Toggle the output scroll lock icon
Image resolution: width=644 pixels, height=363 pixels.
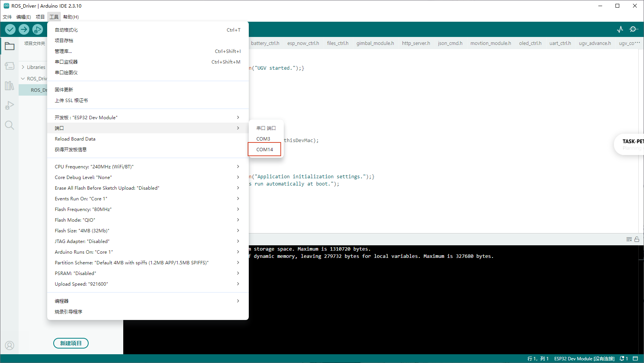637,239
